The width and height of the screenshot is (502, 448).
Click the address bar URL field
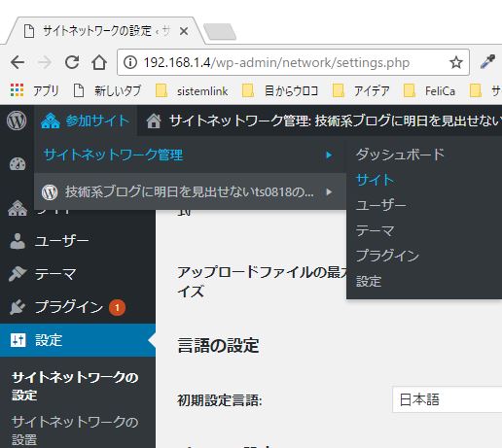[x=294, y=62]
